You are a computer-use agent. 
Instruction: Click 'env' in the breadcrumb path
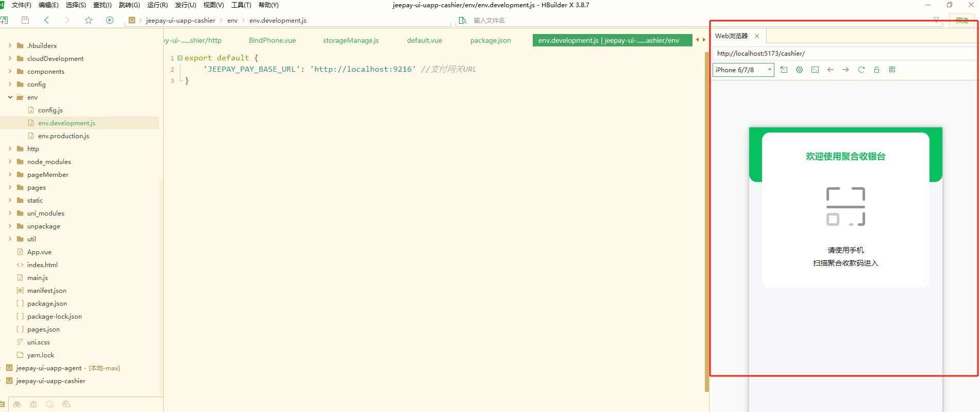coord(232,21)
